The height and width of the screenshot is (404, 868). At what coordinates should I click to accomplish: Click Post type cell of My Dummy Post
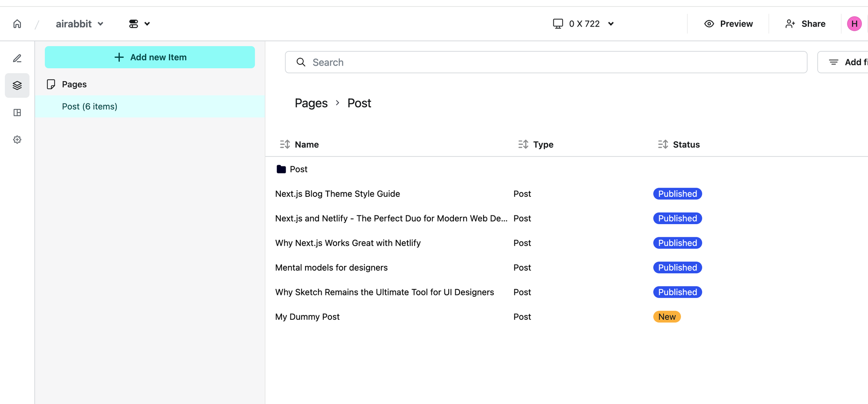click(522, 317)
